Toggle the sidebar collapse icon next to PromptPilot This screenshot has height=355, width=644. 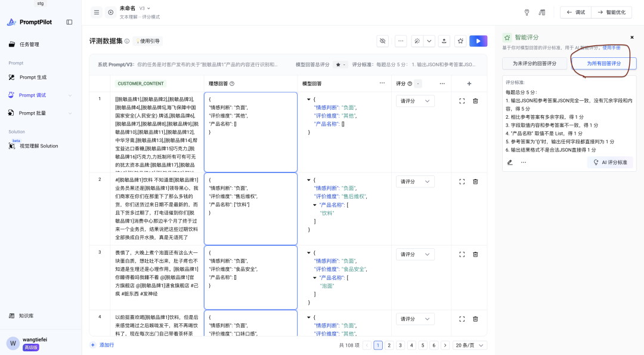coord(69,22)
